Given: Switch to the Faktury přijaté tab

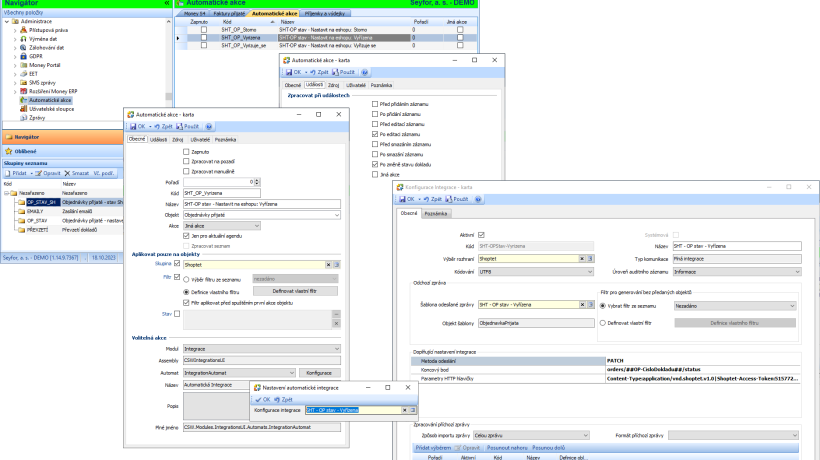Looking at the screenshot, I should coord(229,14).
